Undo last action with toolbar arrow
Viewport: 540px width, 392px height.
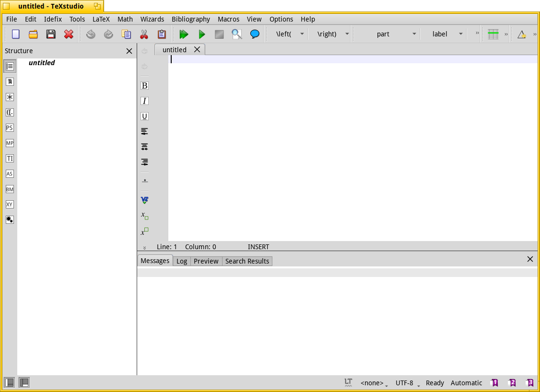91,34
